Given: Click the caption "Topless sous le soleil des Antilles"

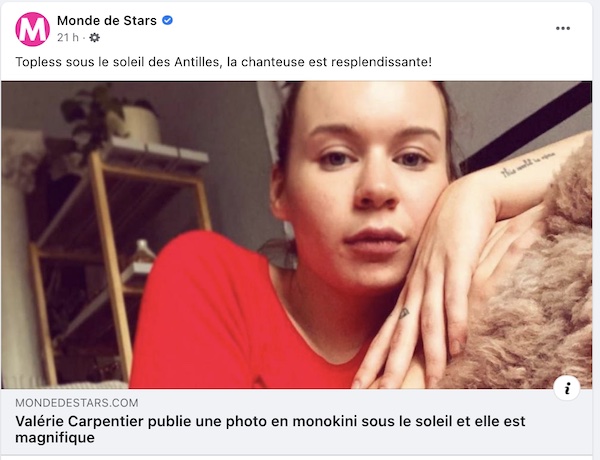Looking at the screenshot, I should pos(119,62).
